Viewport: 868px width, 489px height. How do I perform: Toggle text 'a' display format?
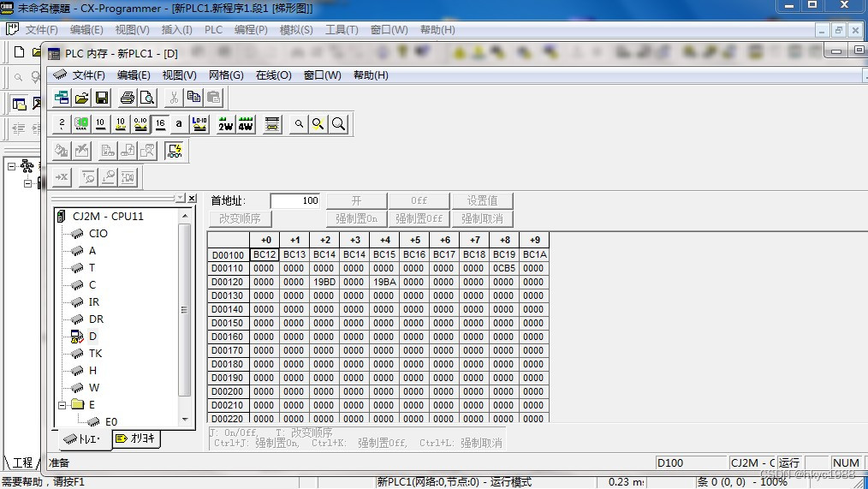coord(179,124)
